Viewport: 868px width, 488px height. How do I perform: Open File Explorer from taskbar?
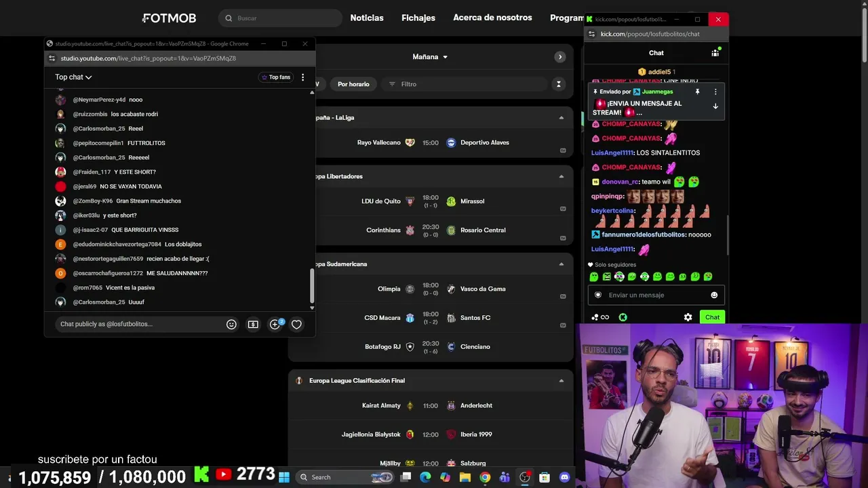tap(465, 477)
